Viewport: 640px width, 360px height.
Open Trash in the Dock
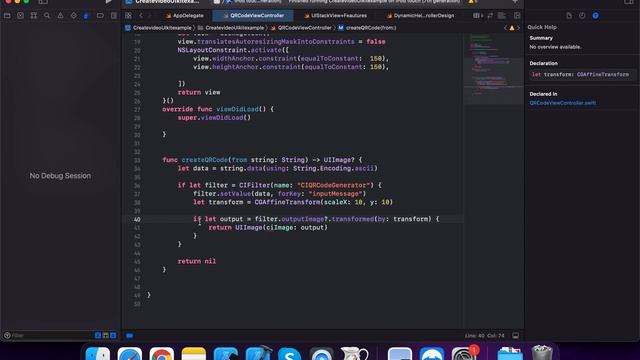[x=542, y=353]
